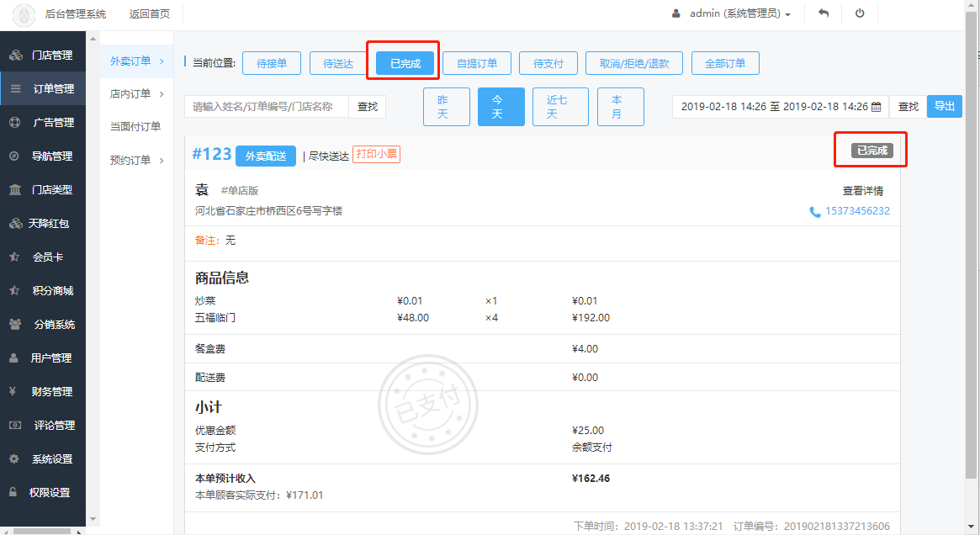The image size is (980, 535).
Task: Switch to the 待送达 tab
Action: click(x=338, y=63)
